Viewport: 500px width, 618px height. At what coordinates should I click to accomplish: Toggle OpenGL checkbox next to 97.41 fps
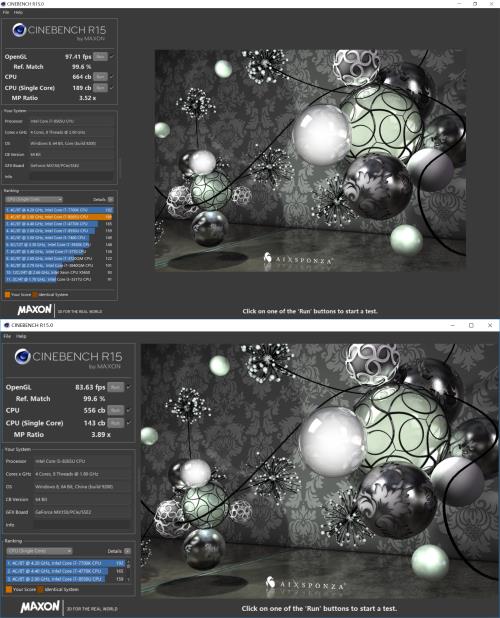pyautogui.click(x=112, y=57)
